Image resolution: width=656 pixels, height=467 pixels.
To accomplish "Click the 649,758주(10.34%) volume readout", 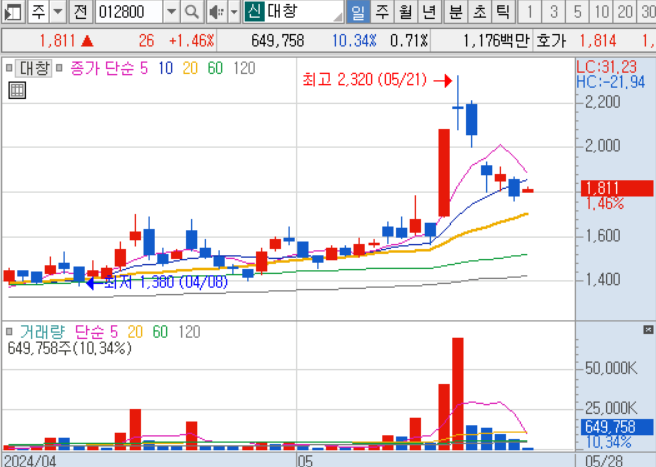I will tap(69, 348).
